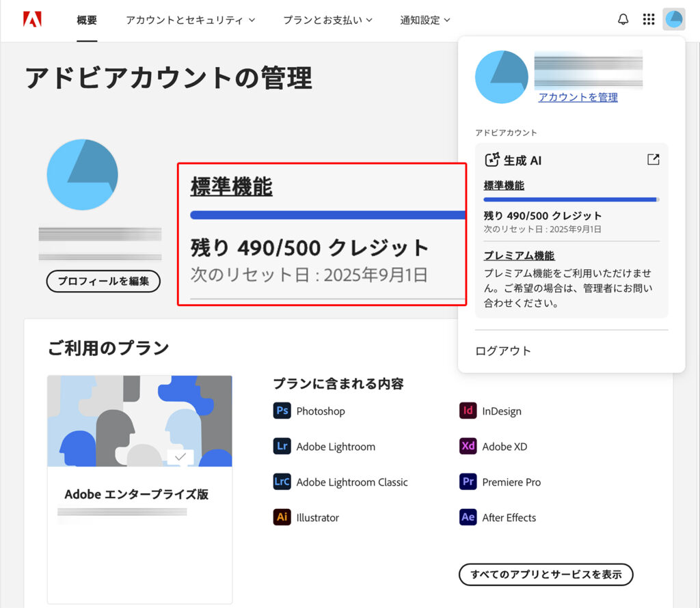
Task: Click the Premiere Pro label
Action: (511, 482)
